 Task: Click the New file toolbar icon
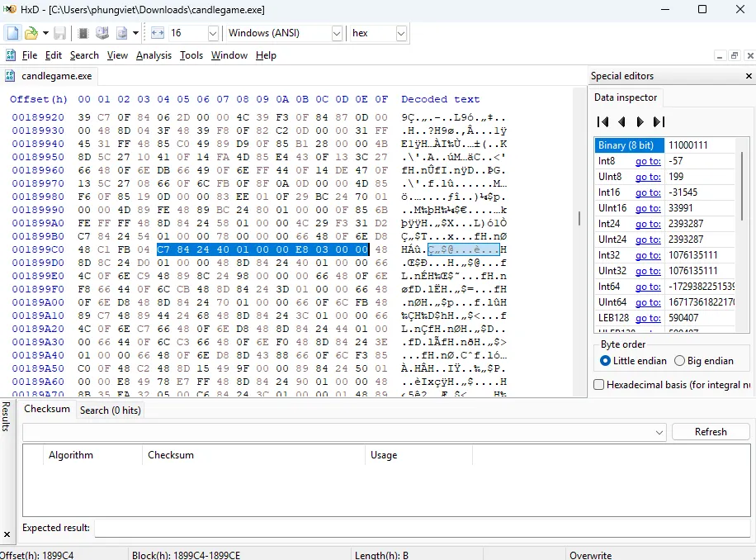click(12, 33)
